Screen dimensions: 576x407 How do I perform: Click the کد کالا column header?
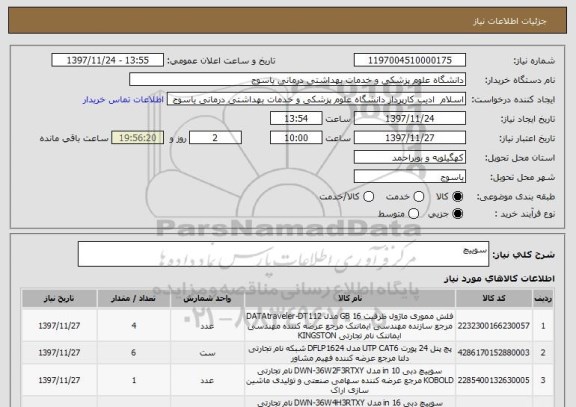494,298
